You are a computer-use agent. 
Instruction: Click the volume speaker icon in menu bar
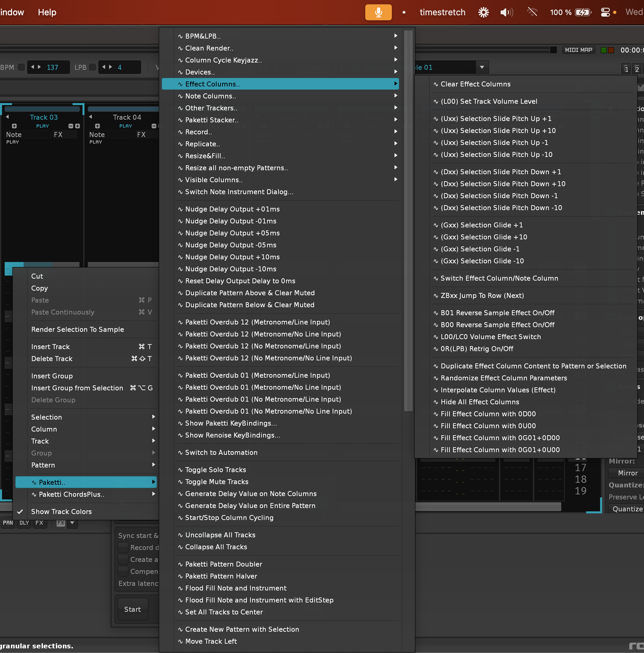(x=506, y=13)
